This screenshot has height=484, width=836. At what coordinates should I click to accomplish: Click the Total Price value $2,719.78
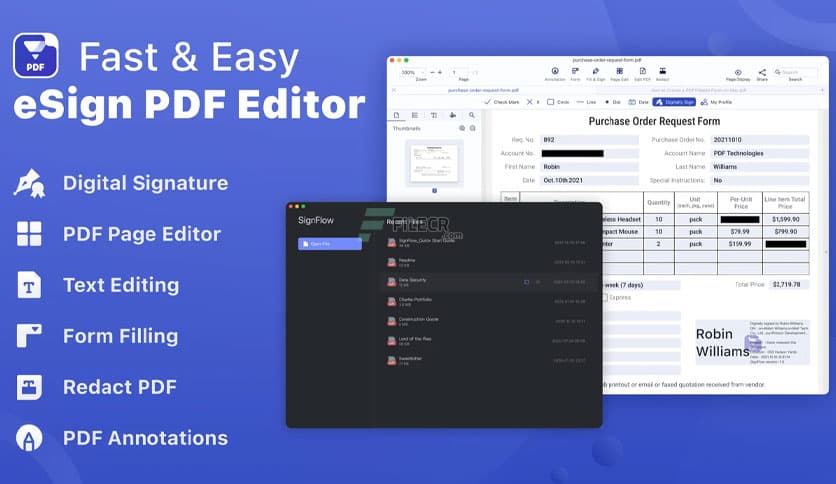[x=788, y=285]
